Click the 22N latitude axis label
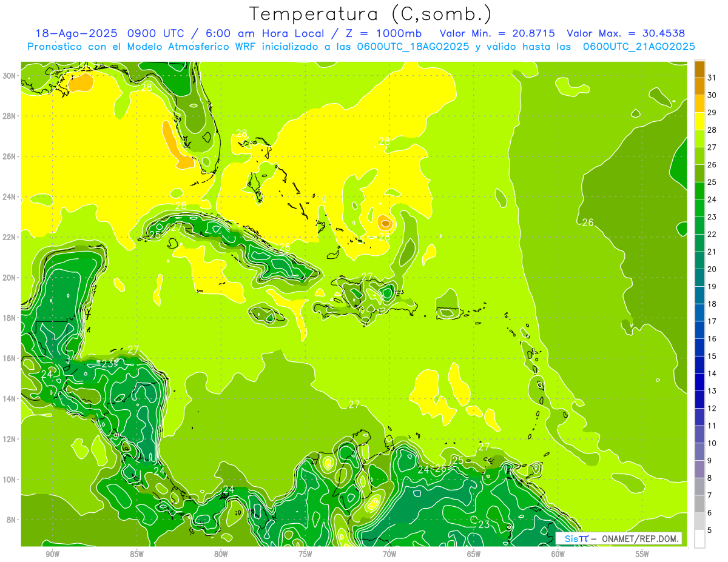 [x=8, y=237]
